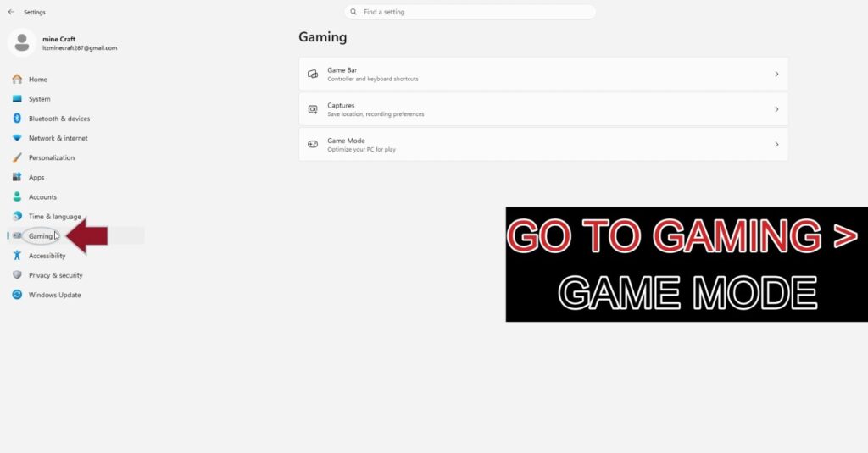Click the Game Bar icon in the list
This screenshot has width=868, height=453.
click(313, 75)
